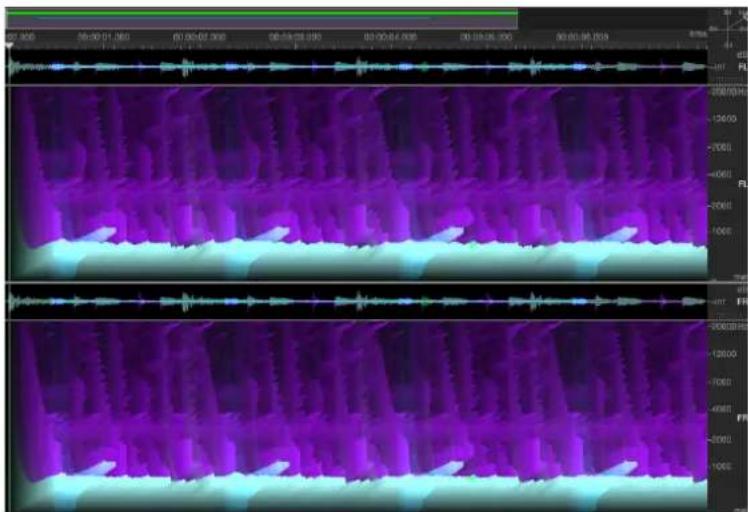Click 00:00:01.000 on the time ruler
The image size is (748, 512).
pos(104,37)
